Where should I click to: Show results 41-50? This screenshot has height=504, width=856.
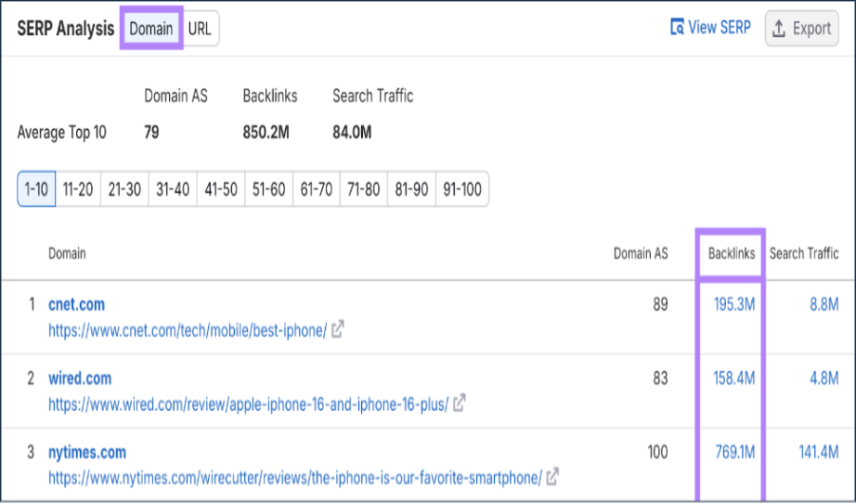220,189
